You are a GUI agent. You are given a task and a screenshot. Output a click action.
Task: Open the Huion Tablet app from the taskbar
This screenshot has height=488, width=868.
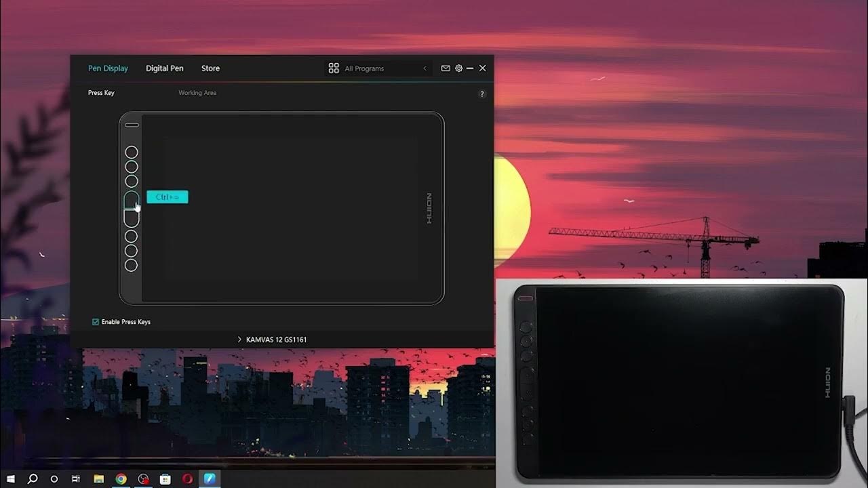210,479
